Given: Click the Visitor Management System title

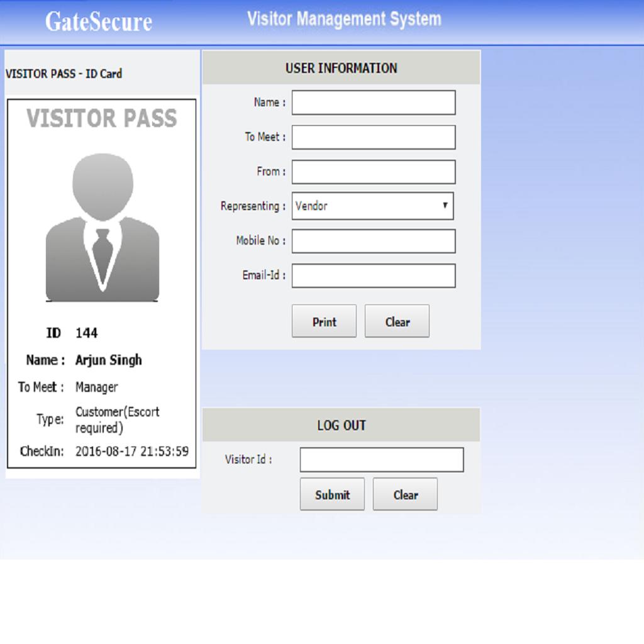Looking at the screenshot, I should click(x=344, y=19).
